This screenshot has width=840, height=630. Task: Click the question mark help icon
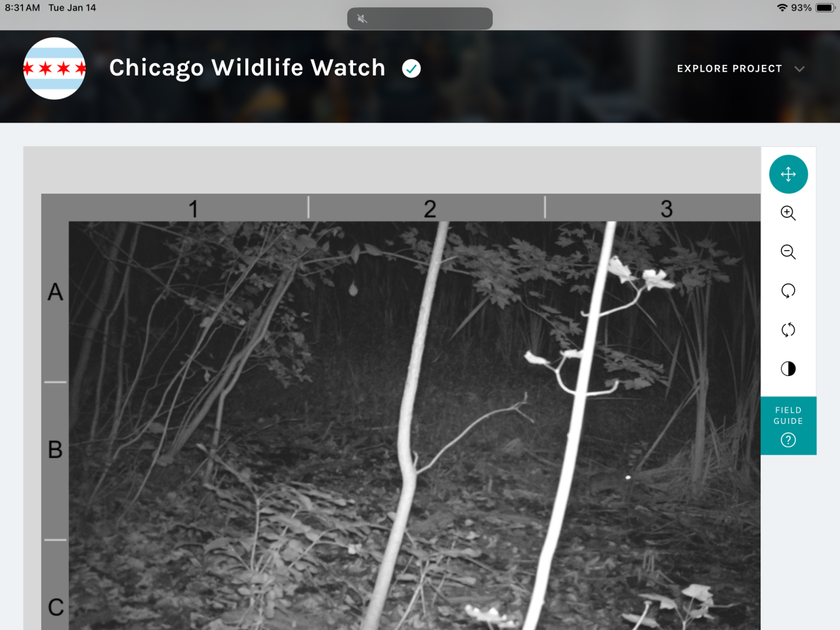pyautogui.click(x=788, y=440)
